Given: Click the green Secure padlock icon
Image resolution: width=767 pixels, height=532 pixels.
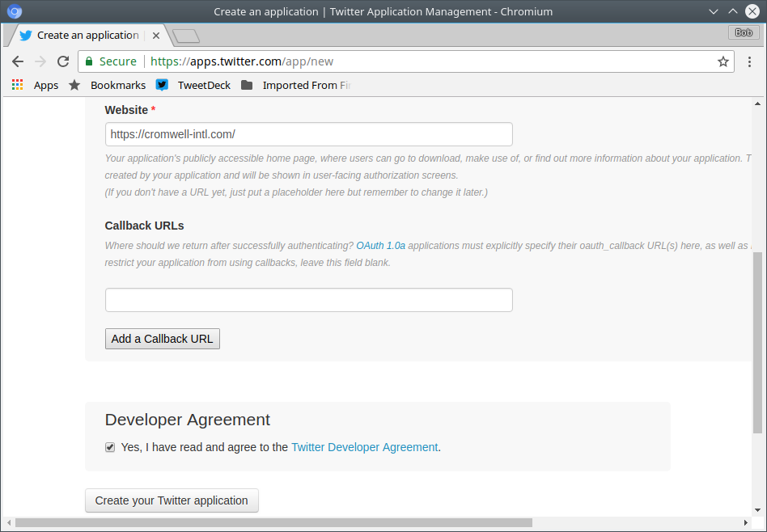Looking at the screenshot, I should pos(89,61).
